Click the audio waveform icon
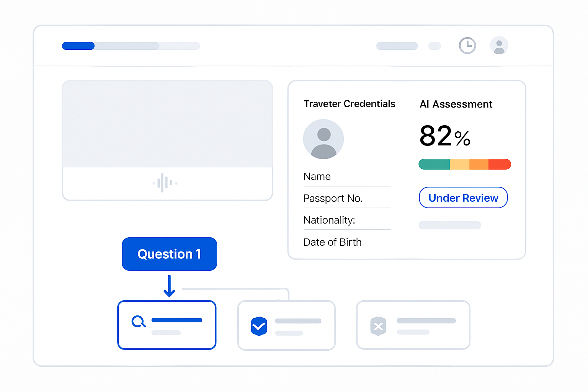588x392 pixels. point(165,183)
